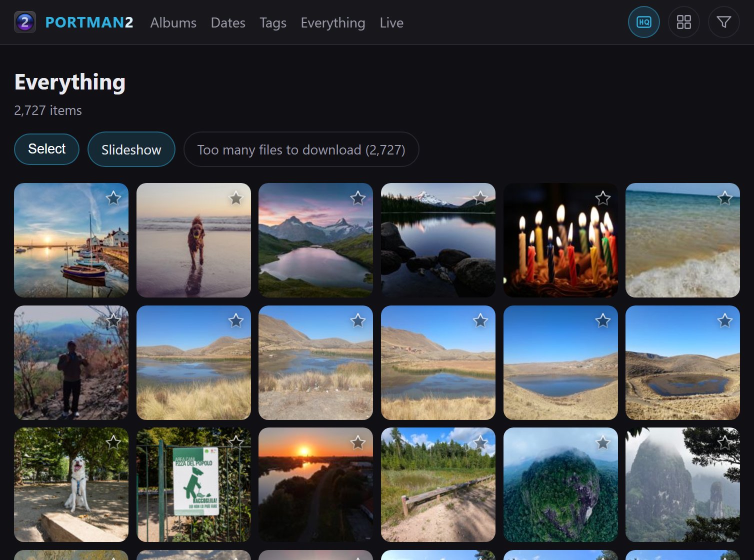Go to the Tags tab

coord(273,23)
